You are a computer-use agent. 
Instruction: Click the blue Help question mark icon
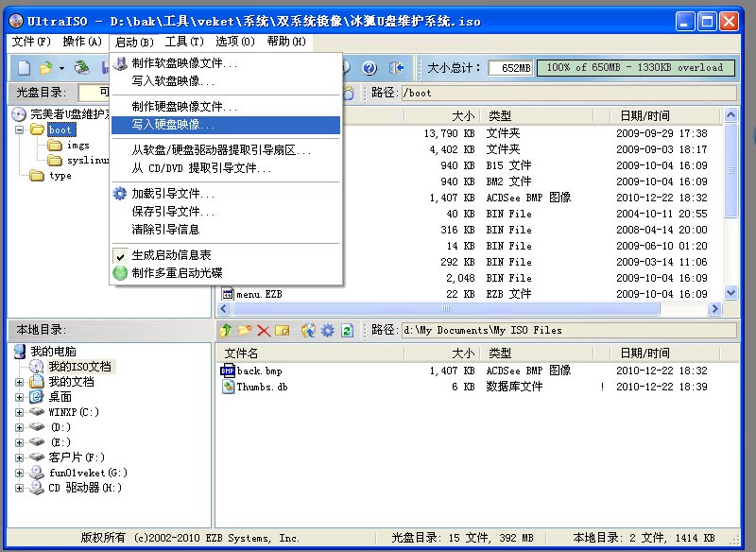[369, 68]
